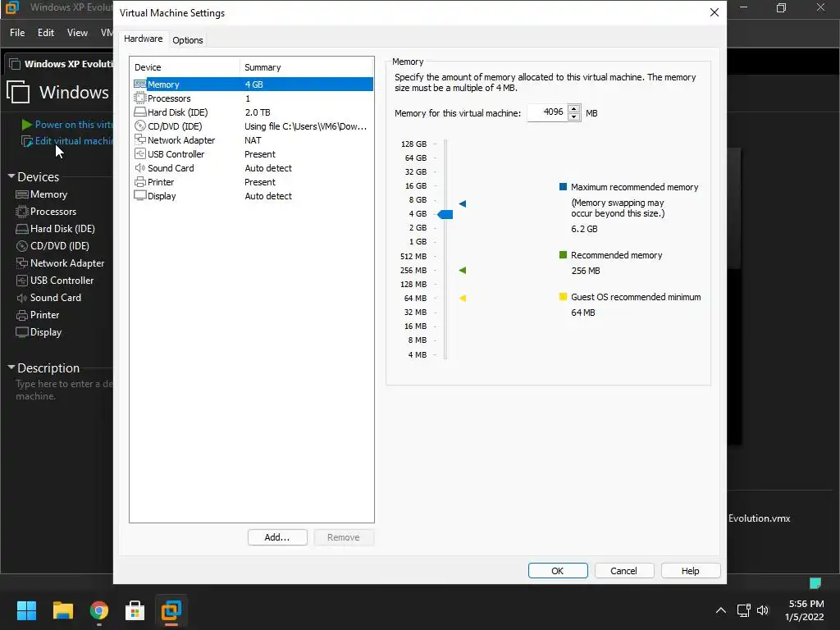
Task: Click the Memory icon in the background Devices panel
Action: point(22,194)
